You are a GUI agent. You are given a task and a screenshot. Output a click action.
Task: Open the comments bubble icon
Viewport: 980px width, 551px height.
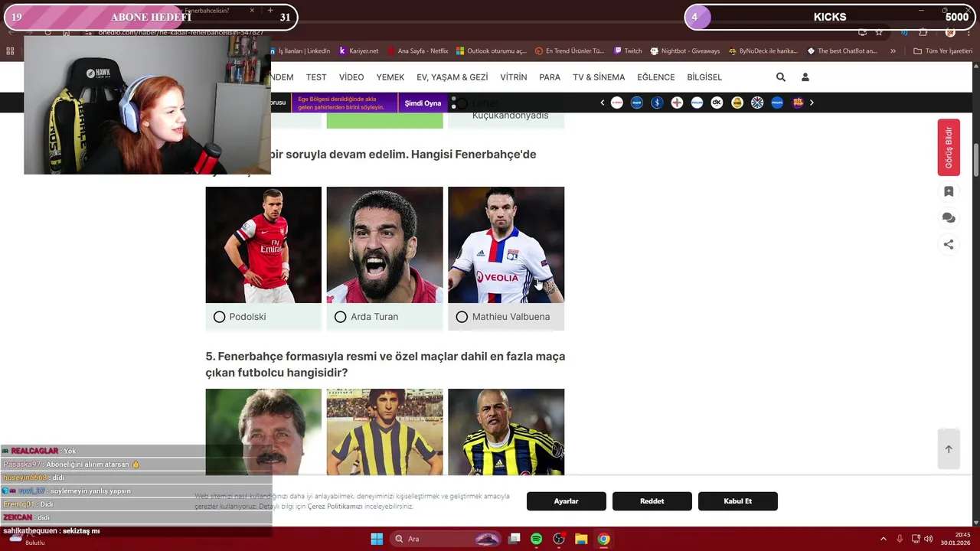click(949, 218)
